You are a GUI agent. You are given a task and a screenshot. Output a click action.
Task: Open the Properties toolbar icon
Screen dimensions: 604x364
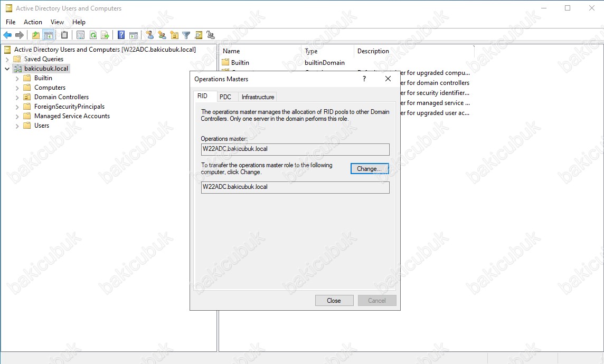coord(80,35)
